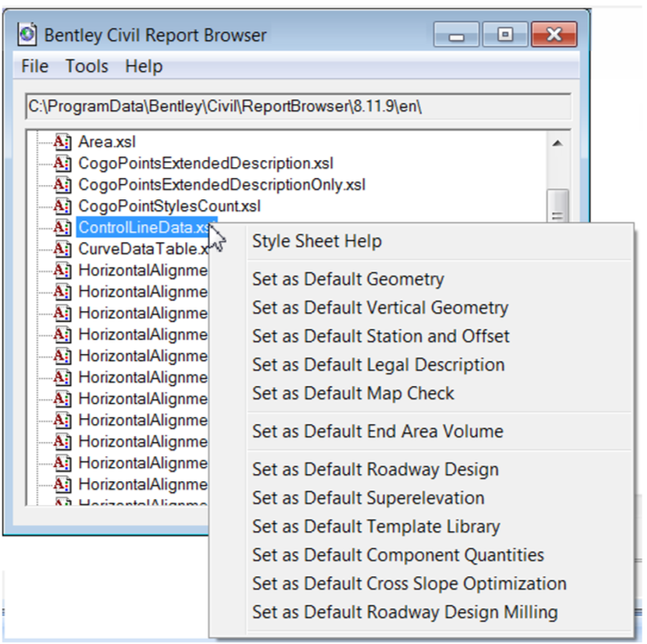The image size is (647, 644).
Task: Click the stylesheet folder path field
Action: (298, 107)
